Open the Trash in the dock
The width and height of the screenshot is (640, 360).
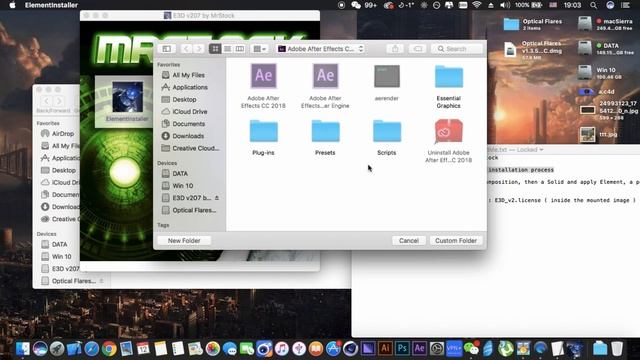click(617, 349)
